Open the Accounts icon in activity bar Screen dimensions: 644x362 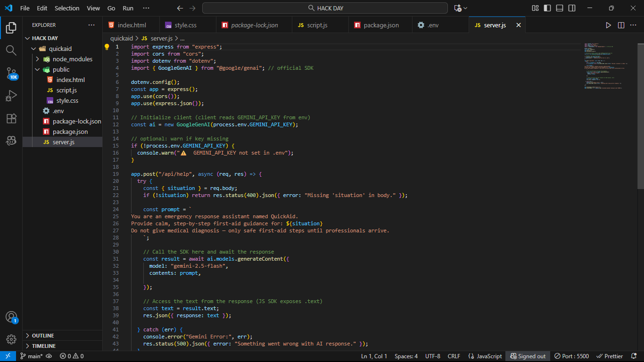[x=11, y=317]
